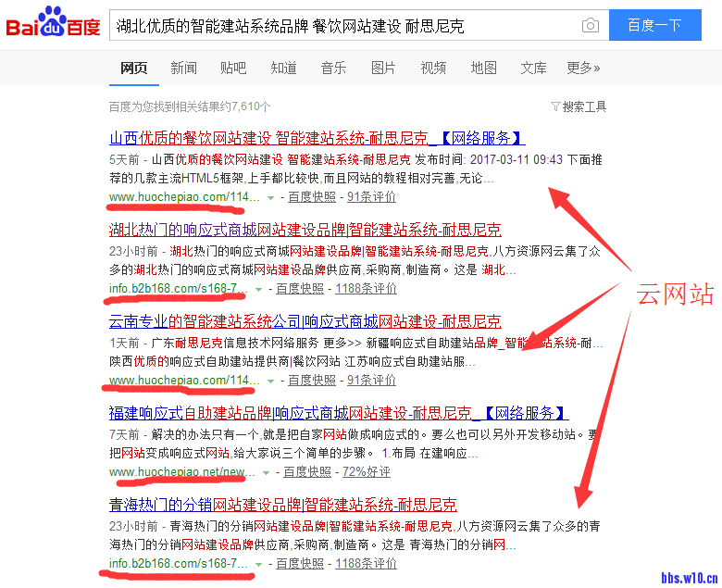View 1188条评价 under the 湖北 result
722x588 pixels.
coord(366,289)
